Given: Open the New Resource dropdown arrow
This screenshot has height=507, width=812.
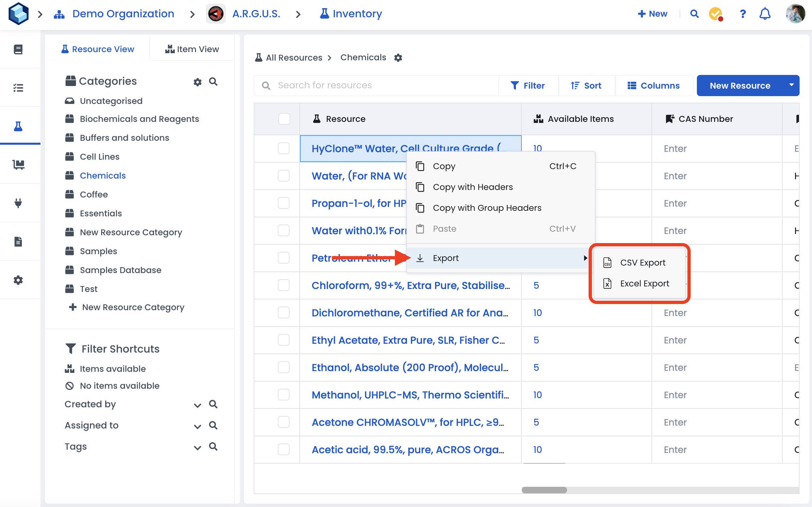Looking at the screenshot, I should coord(791,85).
